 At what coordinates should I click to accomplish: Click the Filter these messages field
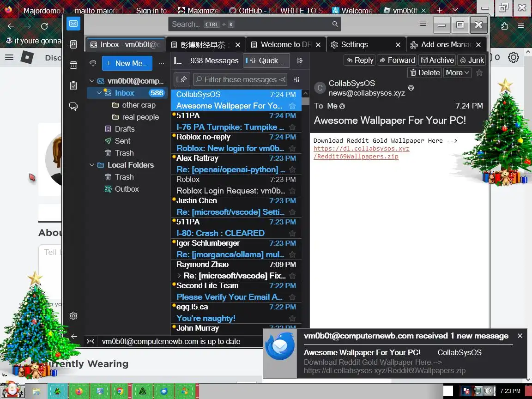241,80
